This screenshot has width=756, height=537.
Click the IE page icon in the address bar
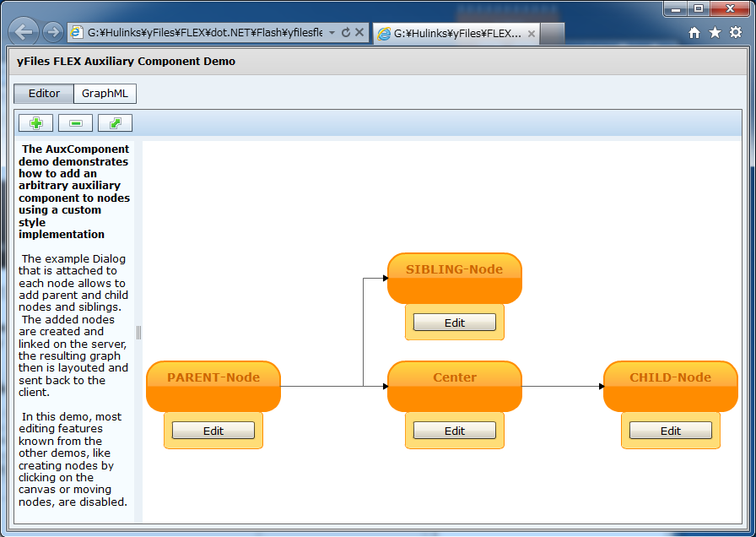(76, 32)
